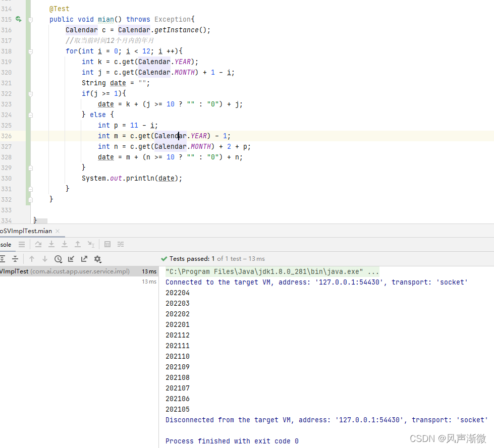Toggle the fold end marker on line 329
Screen dimensions: 494x448
(x=31, y=168)
